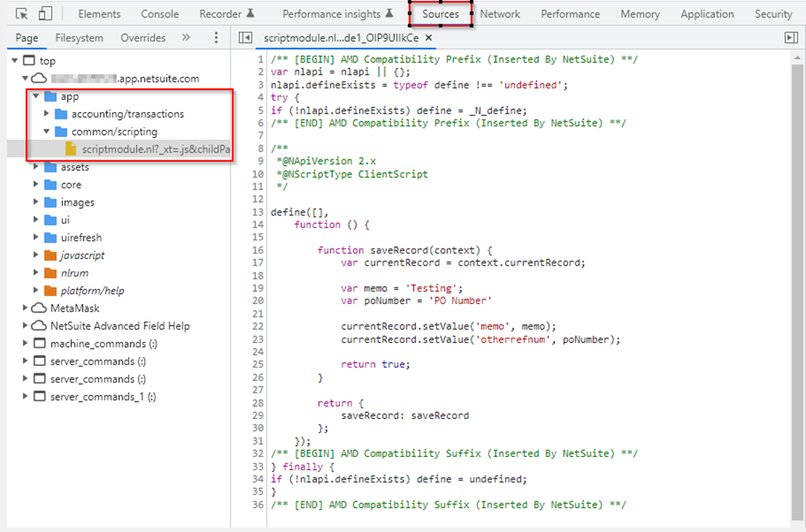Click the server_commands_1 frame icon

point(39,397)
